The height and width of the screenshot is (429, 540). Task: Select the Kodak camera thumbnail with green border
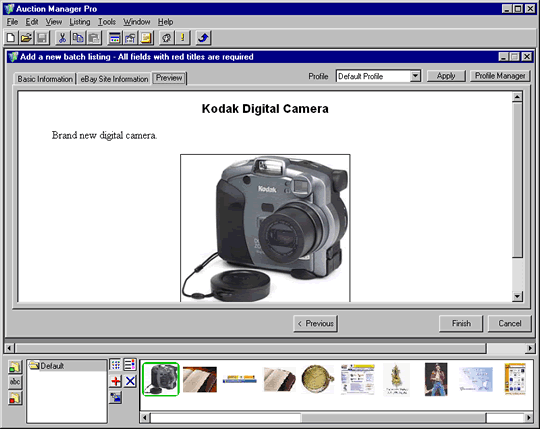click(161, 379)
